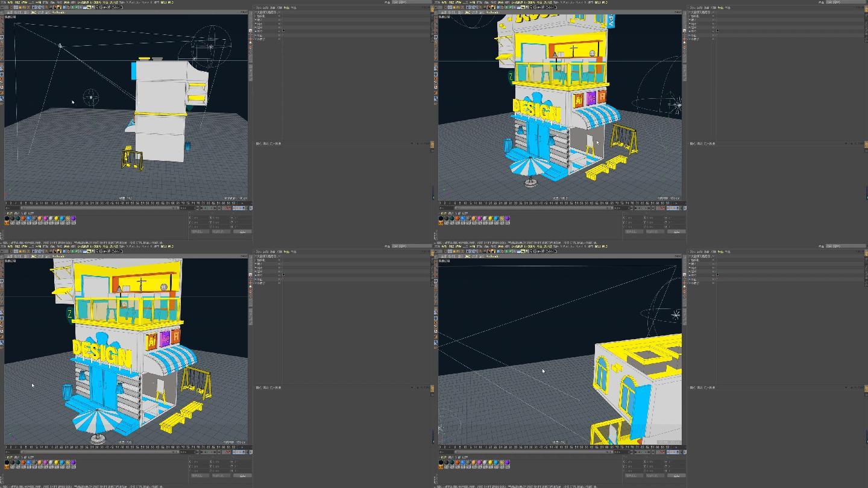Select silver material ball in upper-right C4D window
The width and height of the screenshot is (868, 488).
485,218
